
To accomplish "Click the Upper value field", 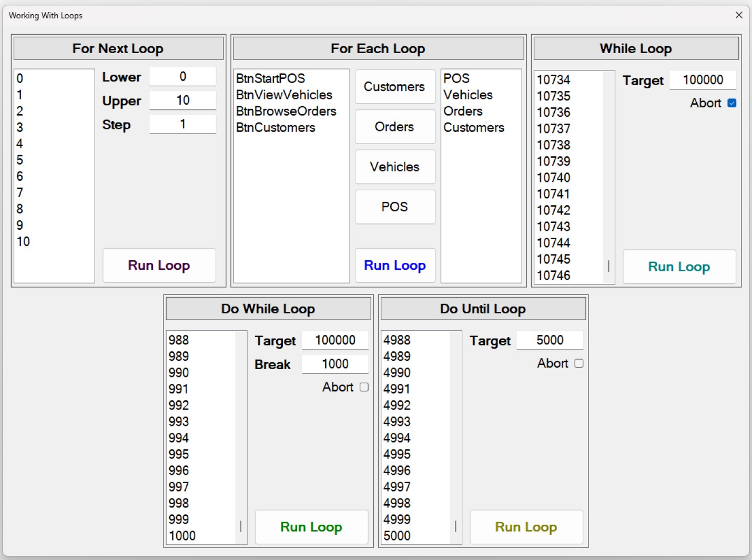I will (182, 100).
